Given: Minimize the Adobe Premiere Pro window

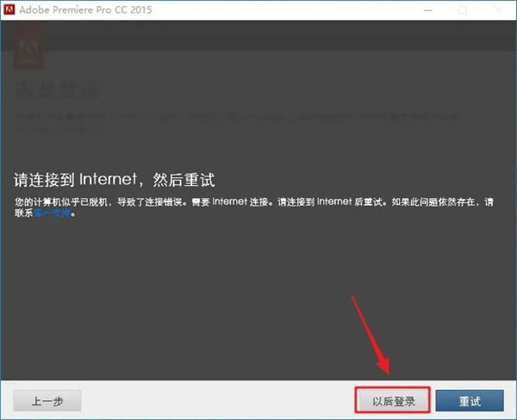Looking at the screenshot, I should coord(427,10).
